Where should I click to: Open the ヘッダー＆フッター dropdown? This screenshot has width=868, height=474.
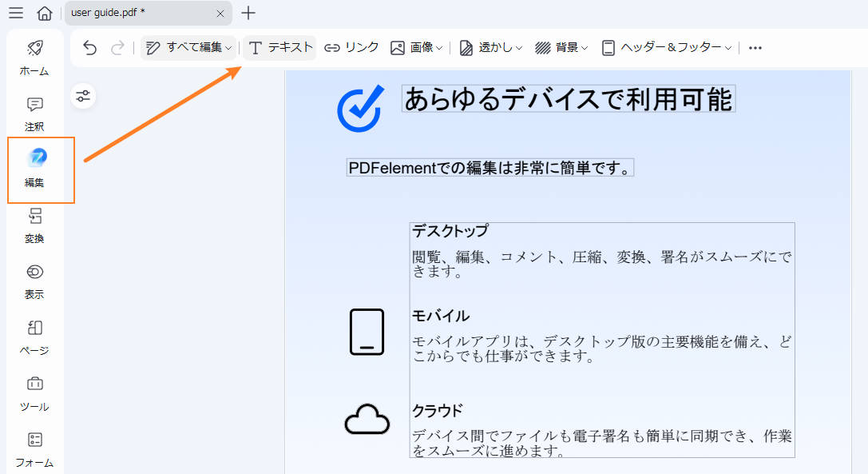click(x=671, y=48)
